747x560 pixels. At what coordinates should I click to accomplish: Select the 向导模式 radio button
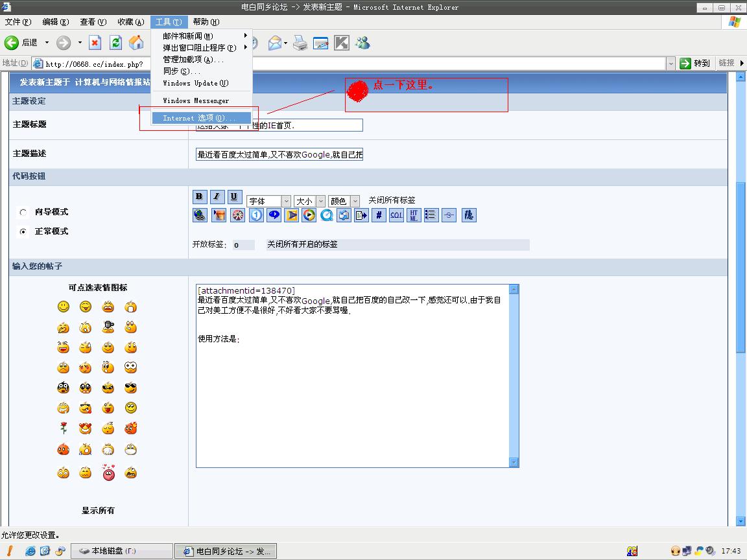click(23, 212)
